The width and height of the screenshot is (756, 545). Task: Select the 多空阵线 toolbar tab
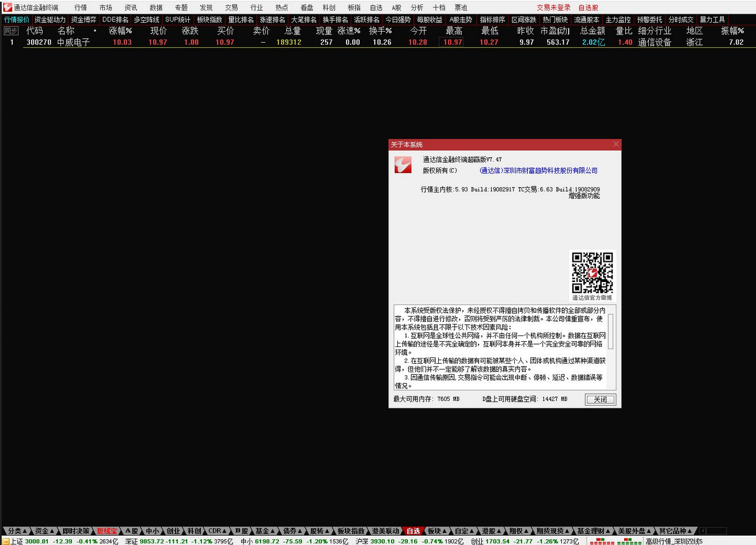coord(146,20)
